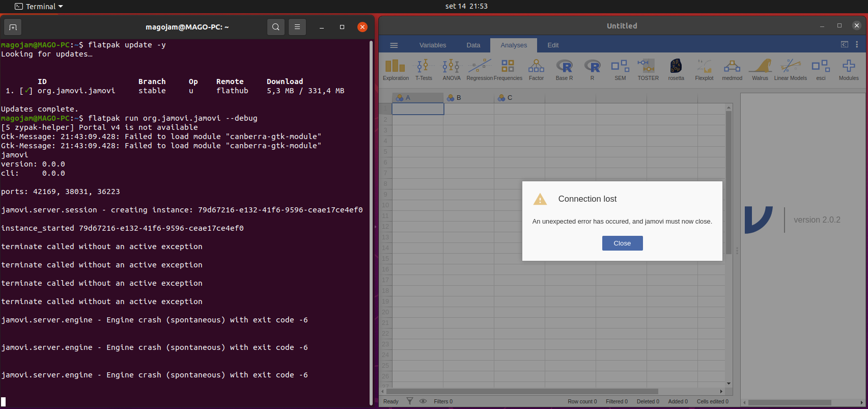Click the spreadsheet scroll down arrow
The height and width of the screenshot is (409, 868).
pyautogui.click(x=729, y=383)
